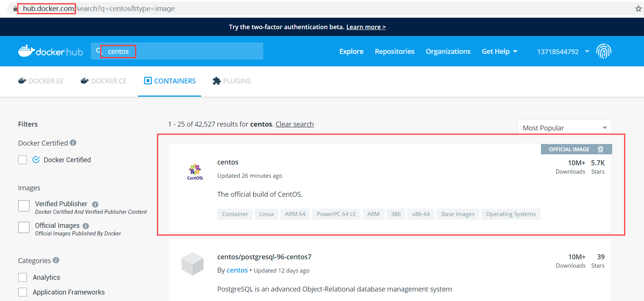Open the centos official image title
This screenshot has height=301, width=644.
(x=228, y=162)
